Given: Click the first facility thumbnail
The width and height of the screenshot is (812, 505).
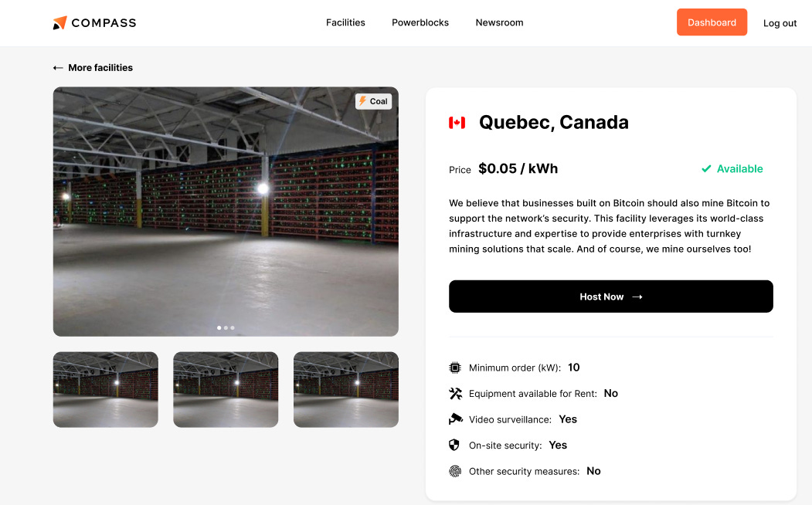Looking at the screenshot, I should 105,389.
